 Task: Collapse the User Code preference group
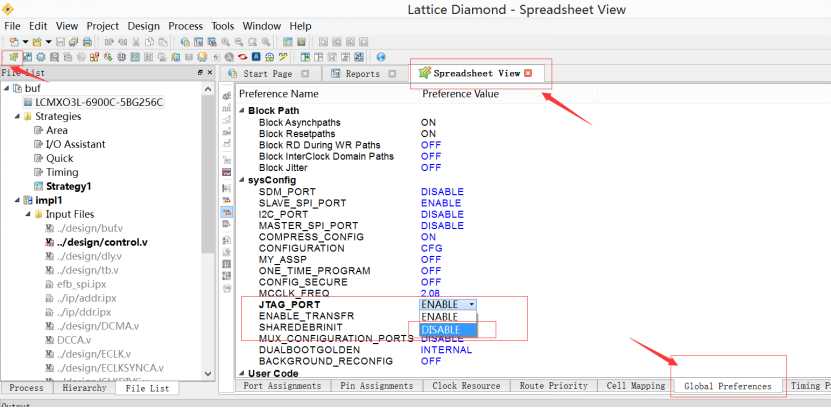(x=242, y=374)
